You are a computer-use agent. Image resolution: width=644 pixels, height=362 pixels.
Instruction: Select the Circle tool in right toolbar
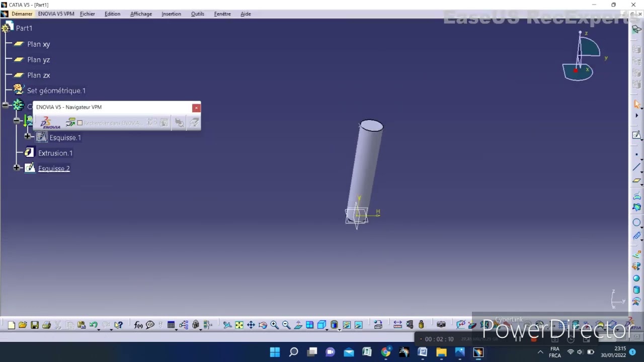[637, 222]
